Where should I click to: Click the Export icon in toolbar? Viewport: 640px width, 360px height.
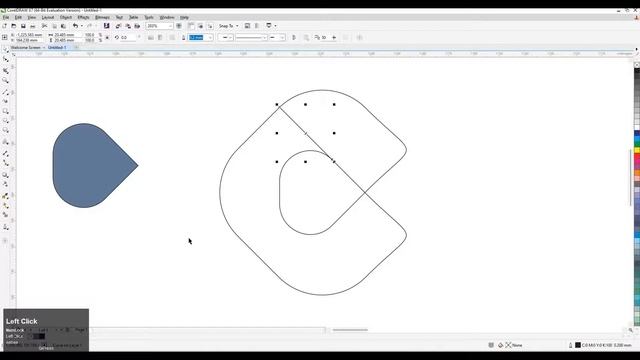128,26
